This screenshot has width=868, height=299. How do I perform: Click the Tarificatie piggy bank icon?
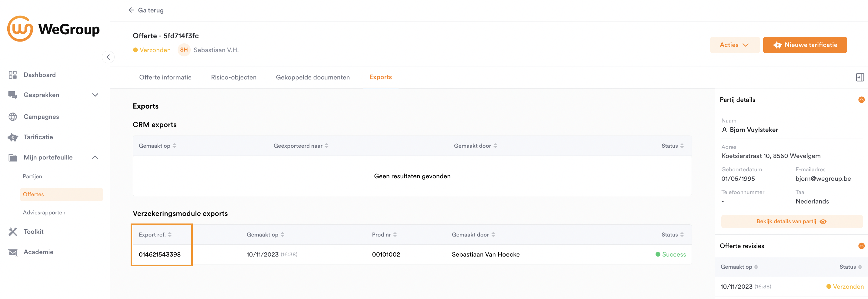(13, 137)
